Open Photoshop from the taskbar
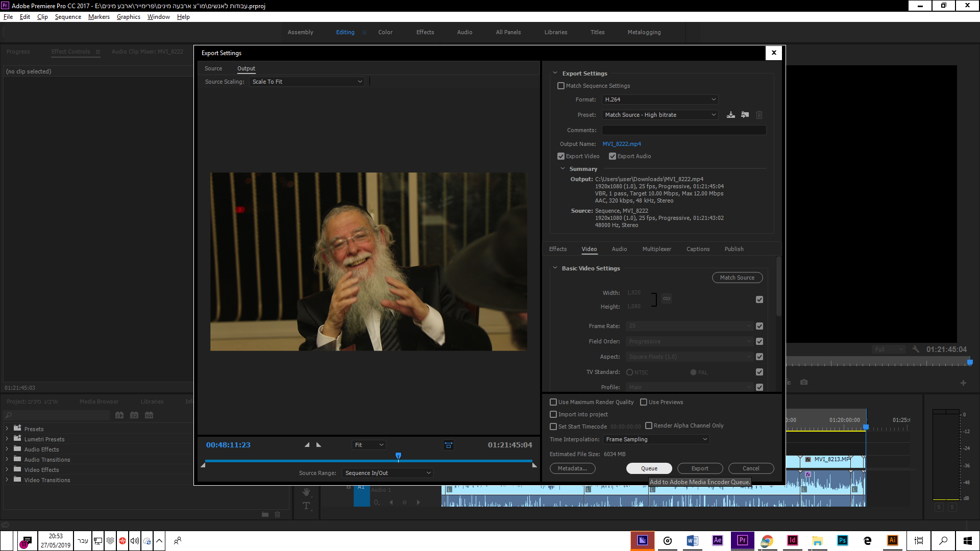The image size is (980, 551). click(x=842, y=540)
